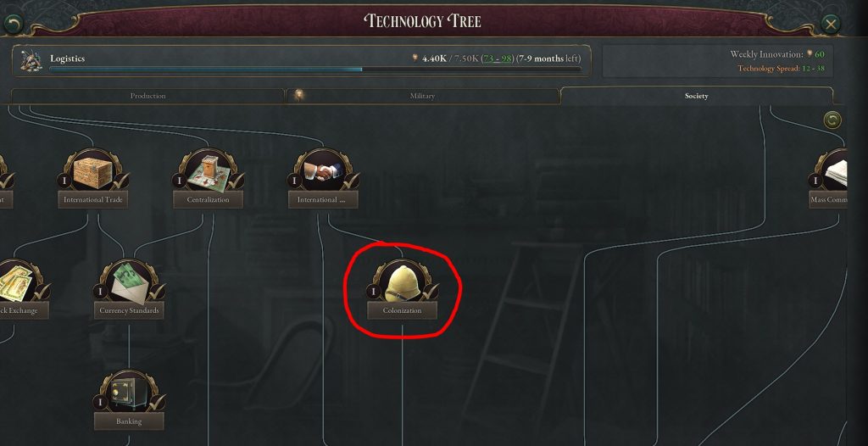This screenshot has height=446, width=868.
Task: Click the green recenter tree icon
Action: coord(832,120)
